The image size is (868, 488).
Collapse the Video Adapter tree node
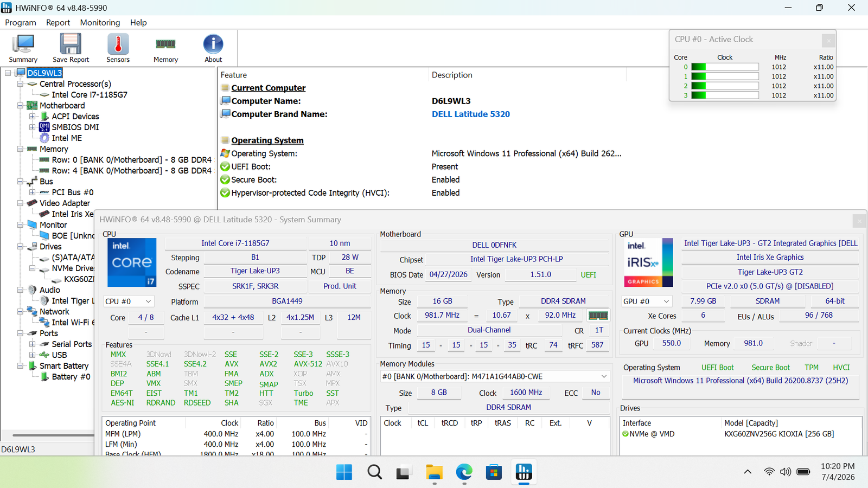(20, 203)
